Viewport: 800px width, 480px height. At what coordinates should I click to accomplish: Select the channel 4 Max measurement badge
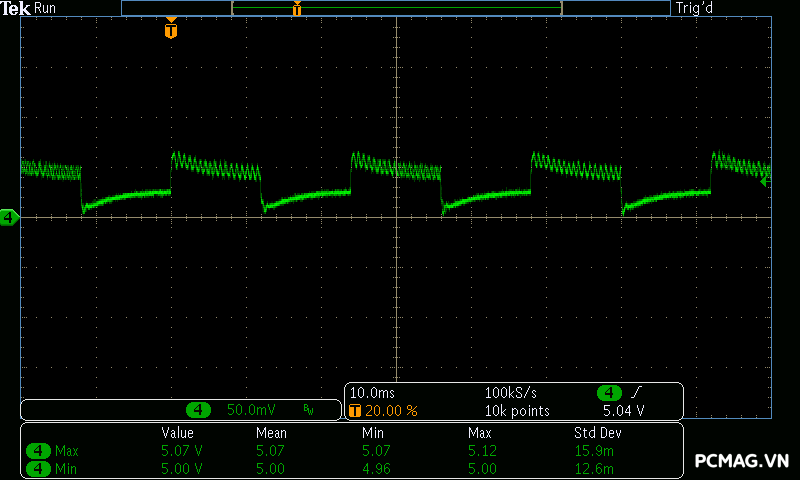[38, 451]
